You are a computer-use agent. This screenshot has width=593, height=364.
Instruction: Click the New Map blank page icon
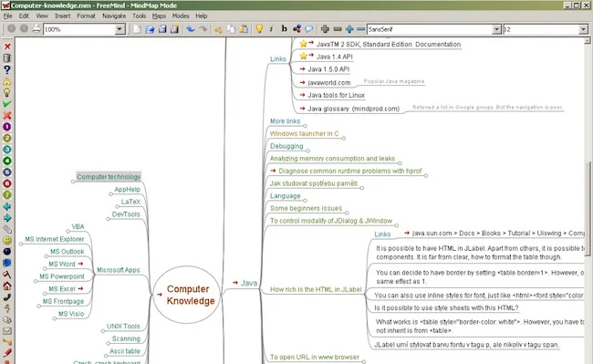[x=137, y=29]
